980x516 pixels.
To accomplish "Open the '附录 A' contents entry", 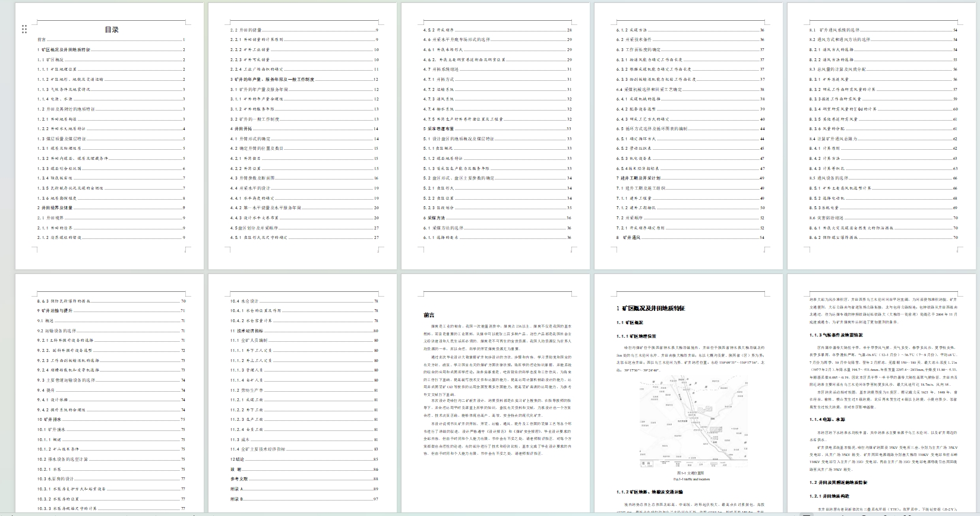I will 304,489.
